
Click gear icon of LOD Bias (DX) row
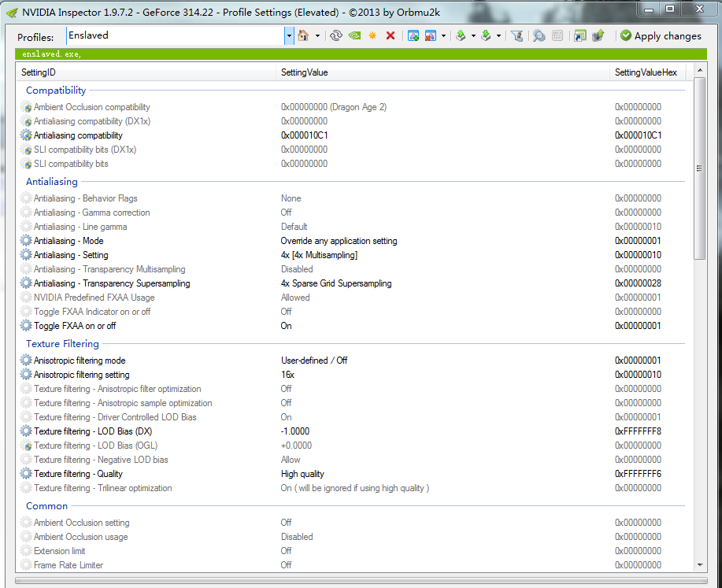pos(26,431)
